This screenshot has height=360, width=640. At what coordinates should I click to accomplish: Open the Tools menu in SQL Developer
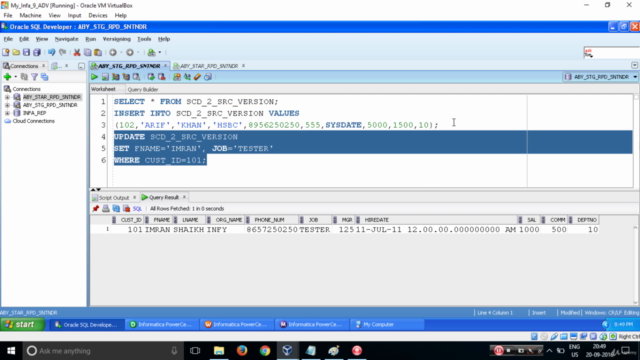[x=144, y=39]
